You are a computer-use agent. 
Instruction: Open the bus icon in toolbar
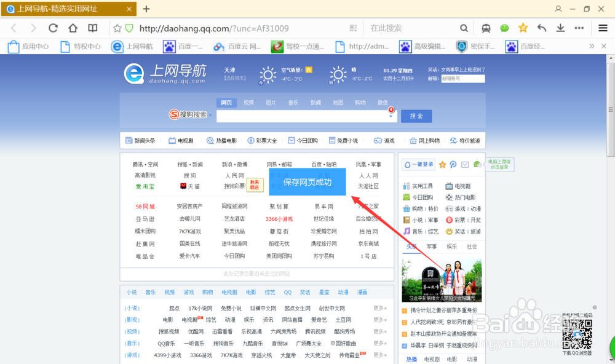click(x=486, y=28)
